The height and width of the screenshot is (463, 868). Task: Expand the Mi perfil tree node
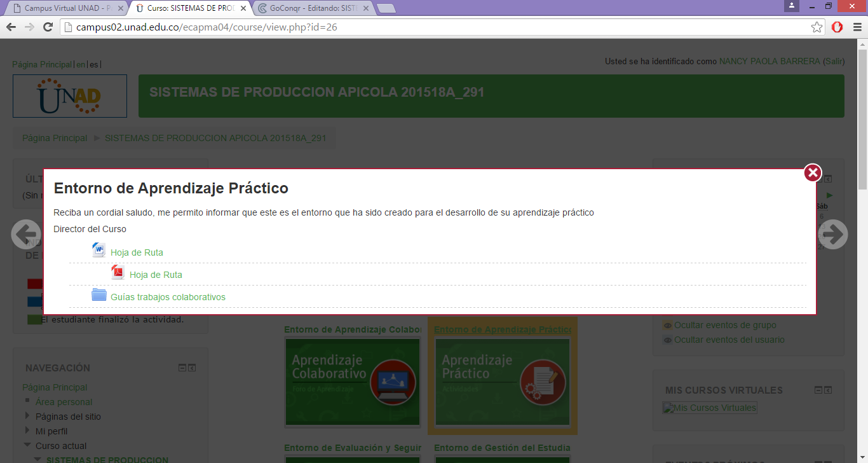27,431
